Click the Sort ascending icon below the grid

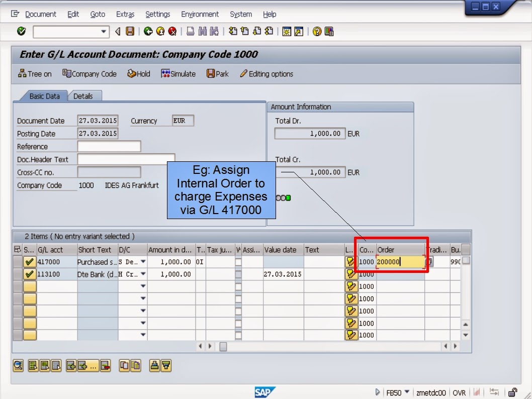pos(155,366)
